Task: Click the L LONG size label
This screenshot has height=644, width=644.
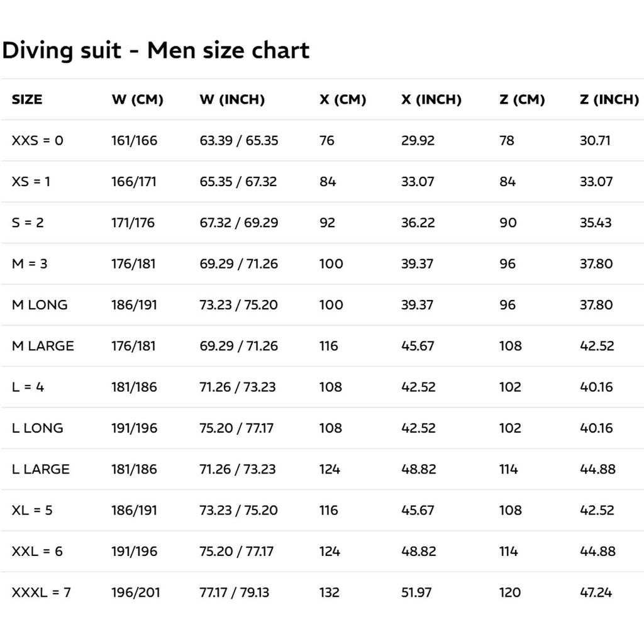Action: (x=38, y=428)
